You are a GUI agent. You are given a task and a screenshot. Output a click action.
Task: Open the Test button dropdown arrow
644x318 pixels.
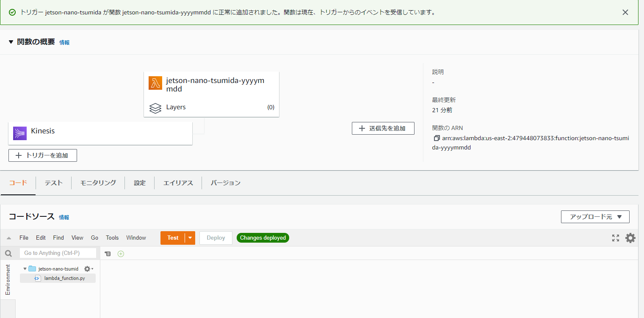[x=190, y=238]
